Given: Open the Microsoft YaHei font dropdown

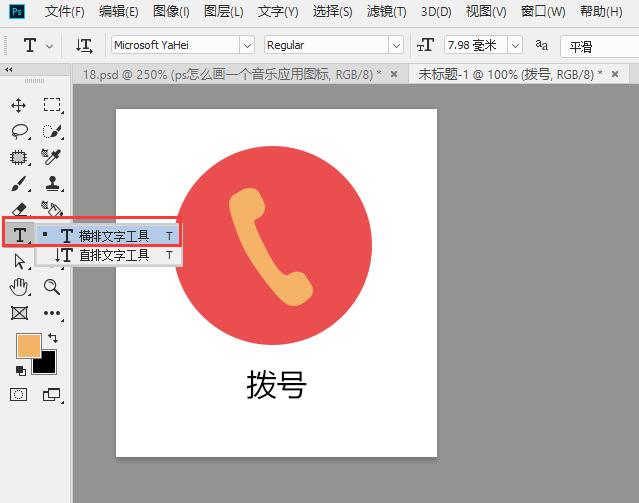Looking at the screenshot, I should click(247, 45).
